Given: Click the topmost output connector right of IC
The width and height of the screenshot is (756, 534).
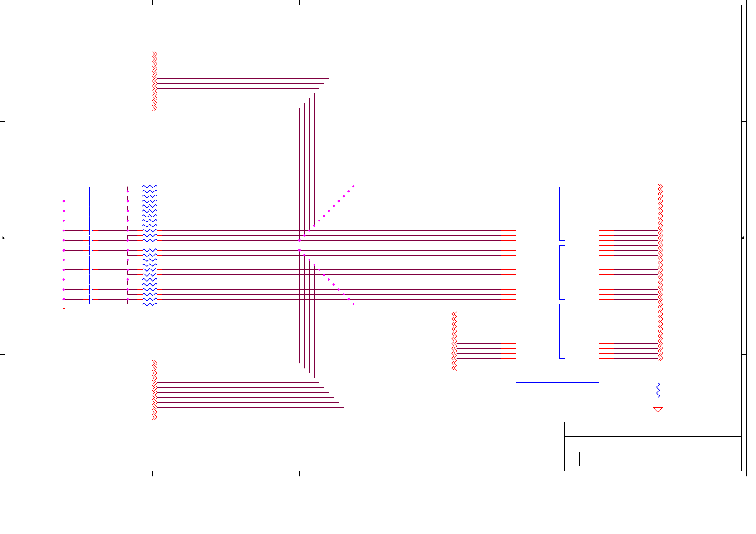Looking at the screenshot, I should (x=660, y=187).
